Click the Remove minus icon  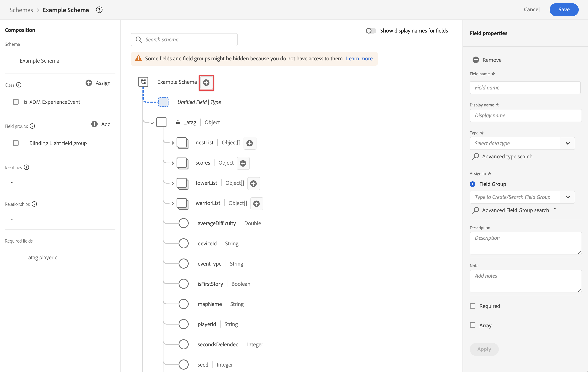[475, 60]
